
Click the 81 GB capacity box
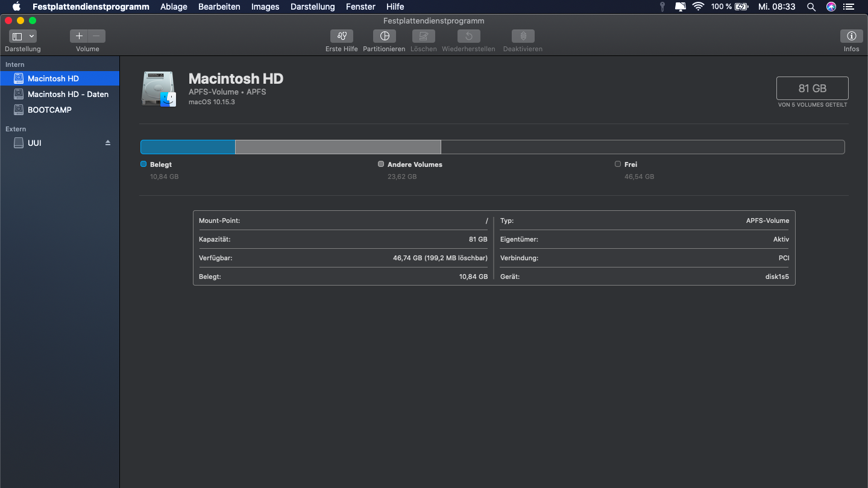pos(812,88)
